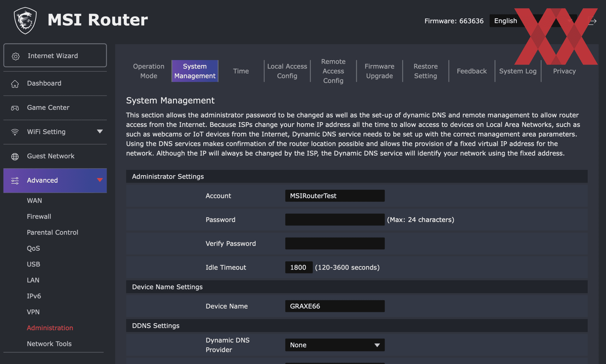Open WAN settings

pyautogui.click(x=34, y=201)
